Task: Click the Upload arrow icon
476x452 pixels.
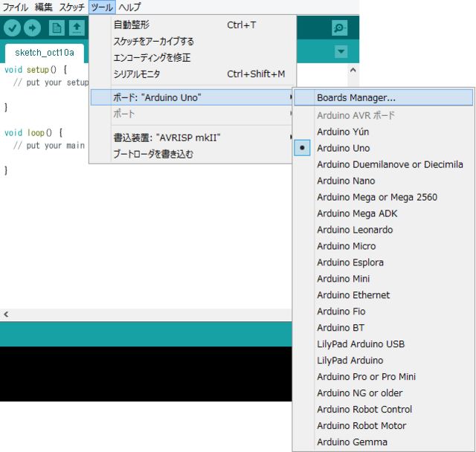Action: (x=33, y=28)
